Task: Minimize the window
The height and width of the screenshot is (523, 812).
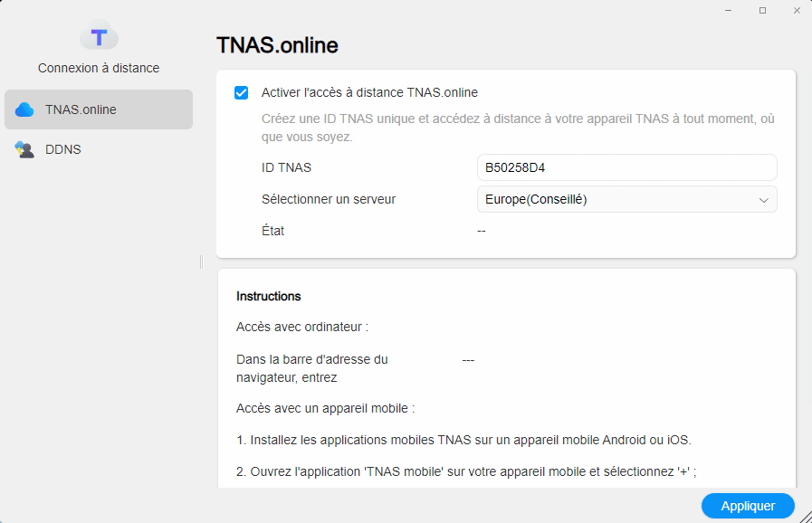Action: [x=728, y=10]
